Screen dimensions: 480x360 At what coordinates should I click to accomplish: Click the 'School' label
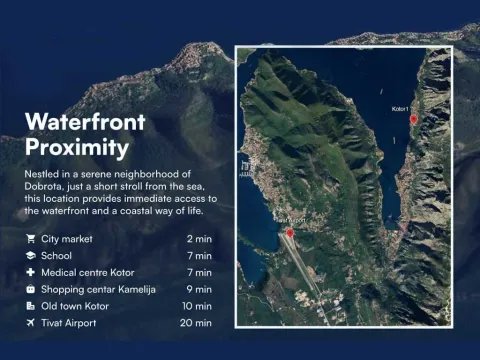(x=56, y=256)
